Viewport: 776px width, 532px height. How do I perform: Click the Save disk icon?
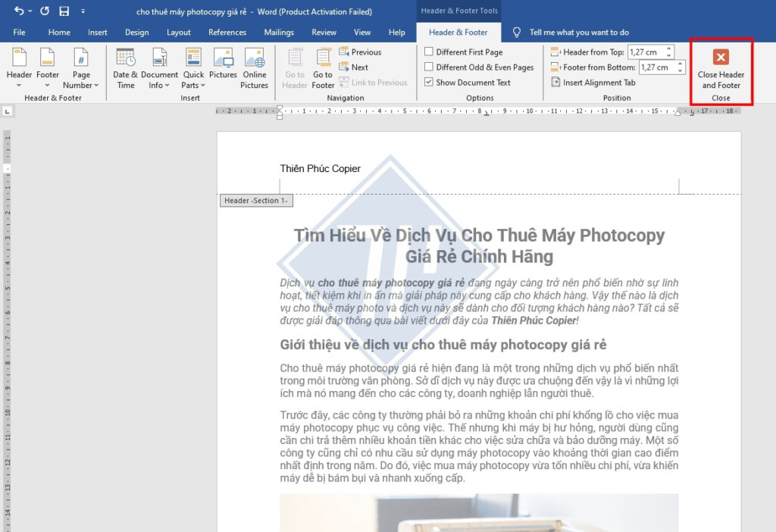click(x=64, y=11)
